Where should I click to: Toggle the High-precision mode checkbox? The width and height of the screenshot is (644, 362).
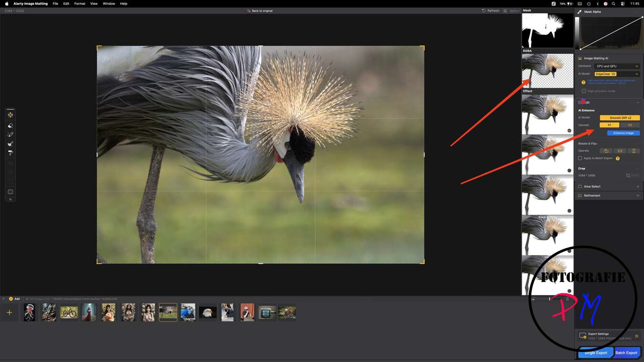(x=584, y=91)
